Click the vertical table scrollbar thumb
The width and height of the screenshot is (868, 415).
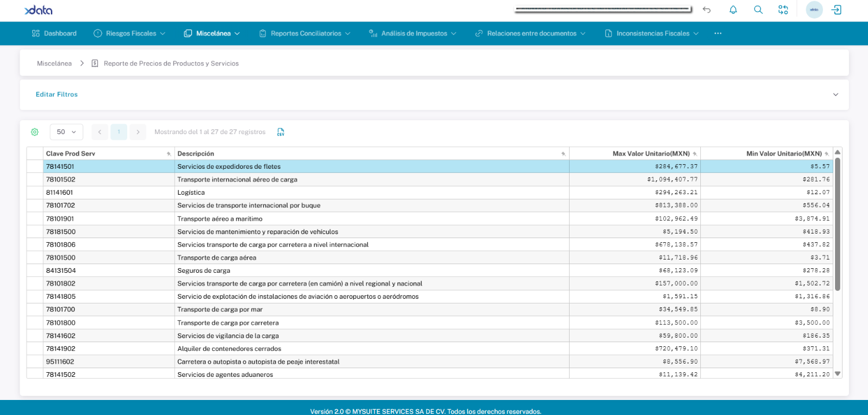pyautogui.click(x=837, y=225)
